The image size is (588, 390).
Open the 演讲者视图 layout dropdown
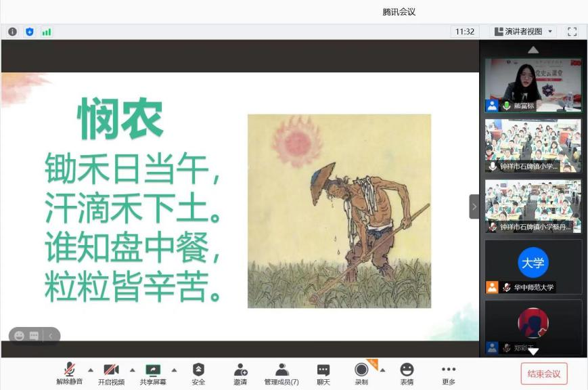[x=523, y=32]
